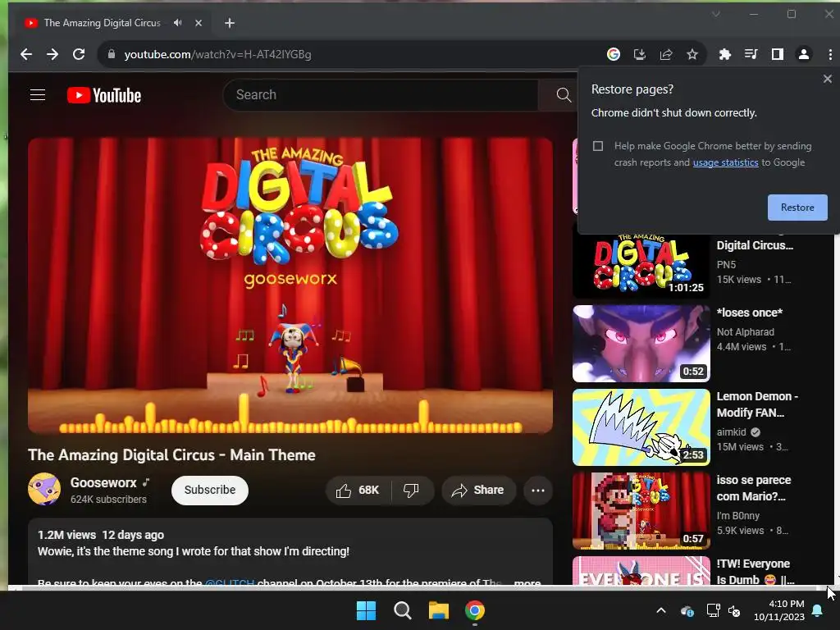Bookmark this page with star icon
840x630 pixels.
pyautogui.click(x=692, y=54)
